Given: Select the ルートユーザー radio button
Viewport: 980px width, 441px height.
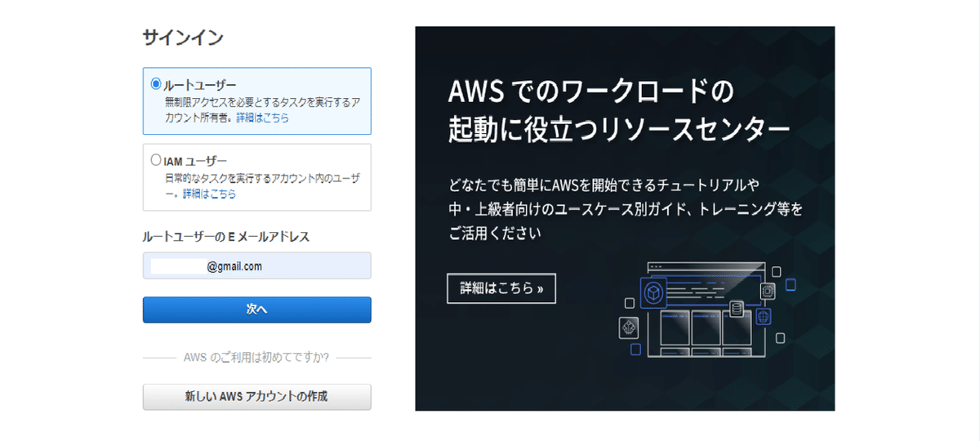Looking at the screenshot, I should click(156, 84).
